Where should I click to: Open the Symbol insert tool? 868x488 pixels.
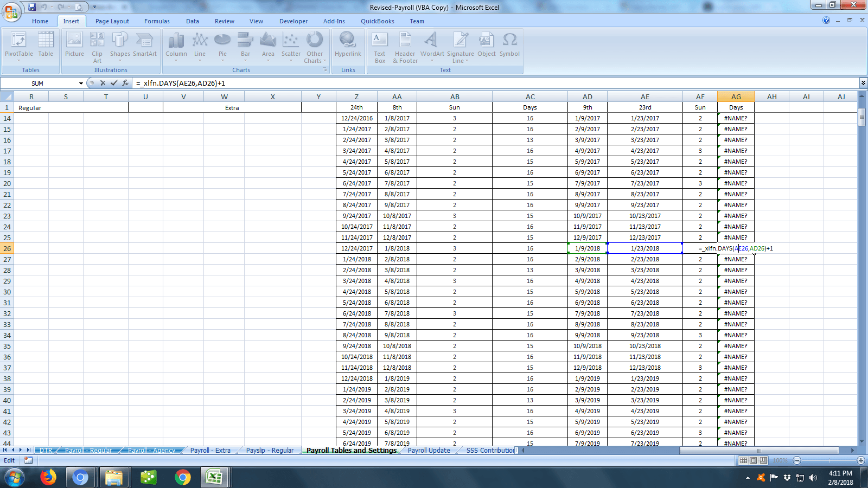click(x=509, y=44)
